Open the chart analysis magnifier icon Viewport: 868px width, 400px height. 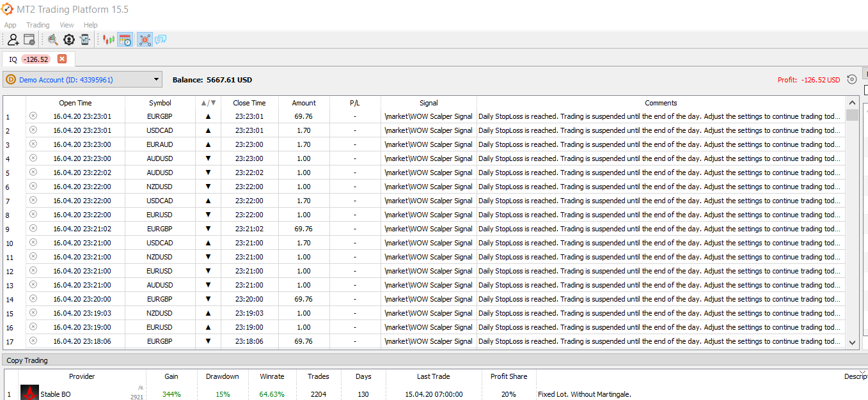pos(52,40)
